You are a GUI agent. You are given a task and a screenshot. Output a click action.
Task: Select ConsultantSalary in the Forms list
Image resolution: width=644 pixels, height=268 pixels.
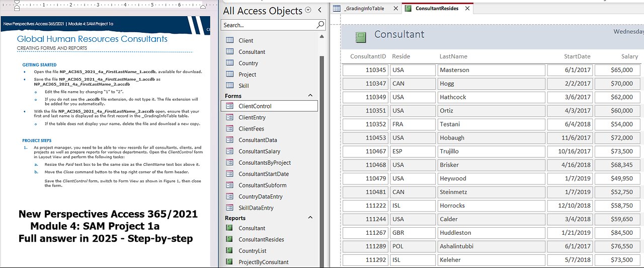click(259, 151)
